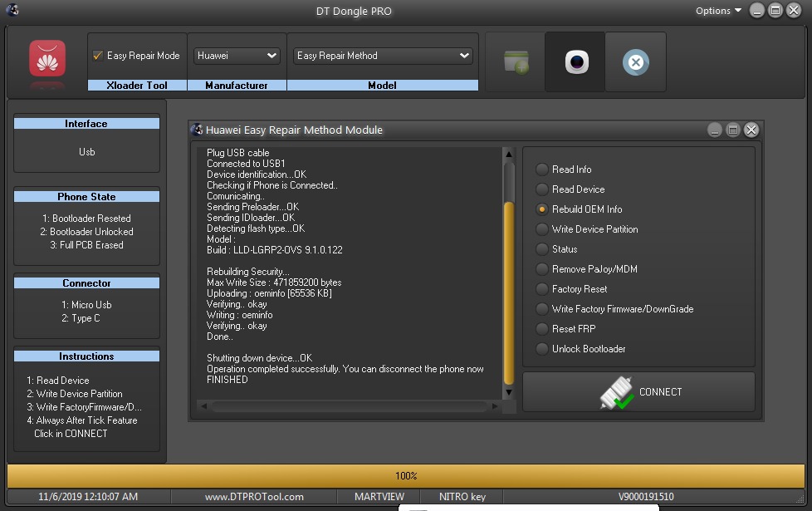Viewport: 812px width, 511px height.
Task: Click the Interface panel header
Action: (86, 124)
